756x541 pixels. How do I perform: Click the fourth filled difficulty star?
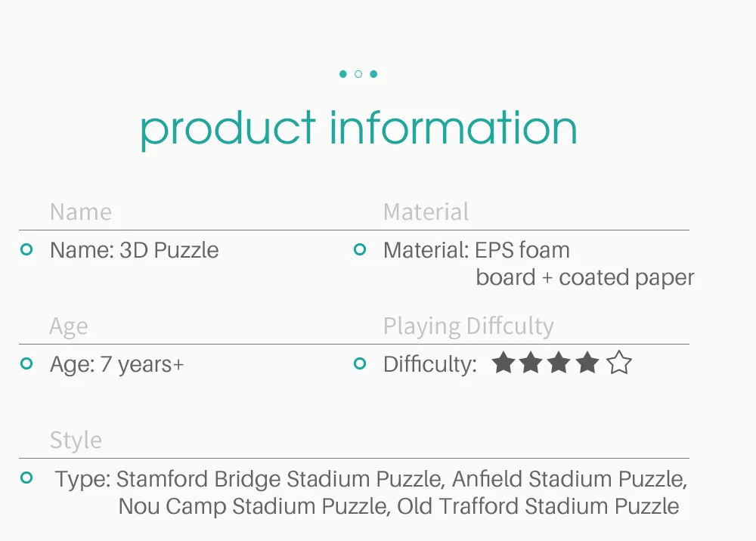click(x=587, y=362)
